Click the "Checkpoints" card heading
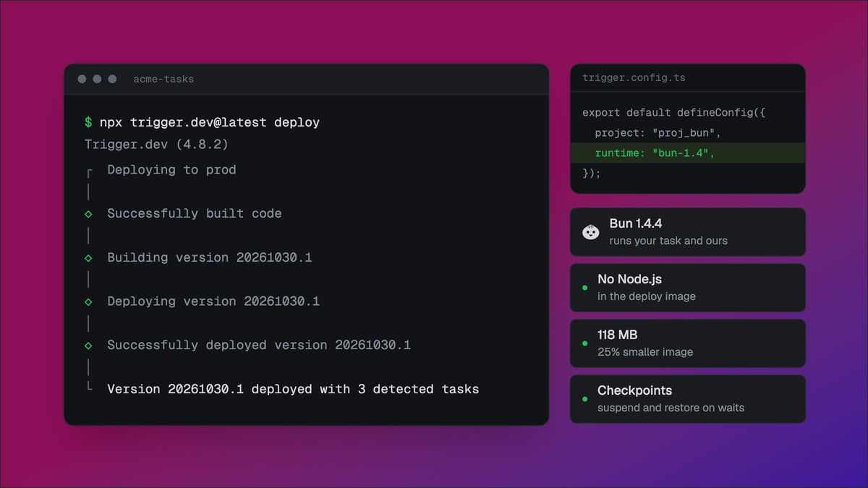Screen dimensions: 868x488 click(x=635, y=390)
